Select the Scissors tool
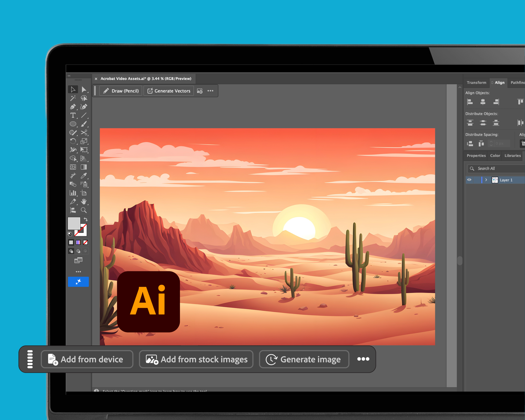The width and height of the screenshot is (525, 420). 84,132
